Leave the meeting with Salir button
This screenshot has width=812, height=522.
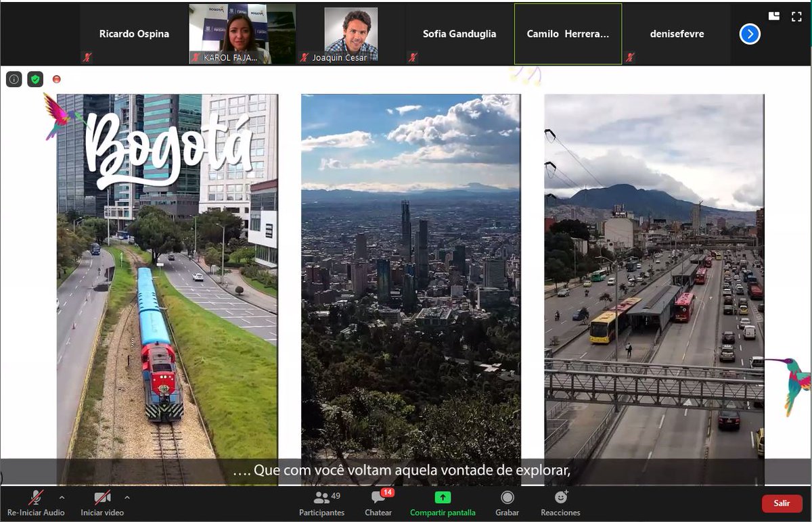[x=782, y=503]
